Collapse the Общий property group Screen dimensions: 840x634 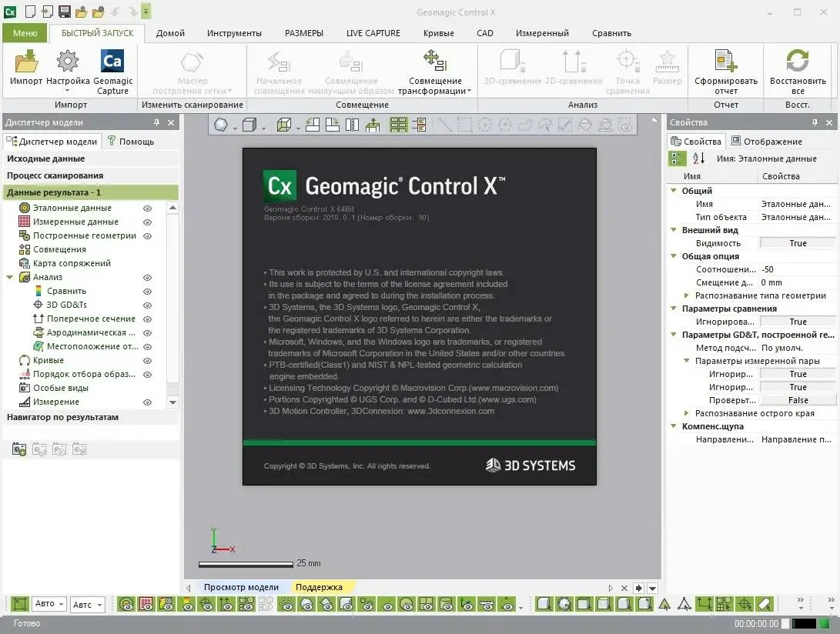click(674, 190)
